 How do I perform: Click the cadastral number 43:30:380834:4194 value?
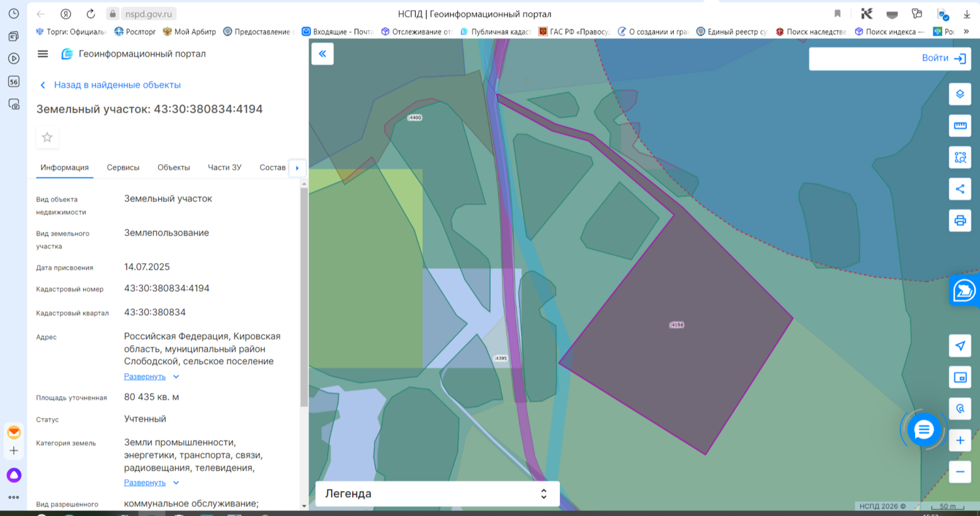167,288
